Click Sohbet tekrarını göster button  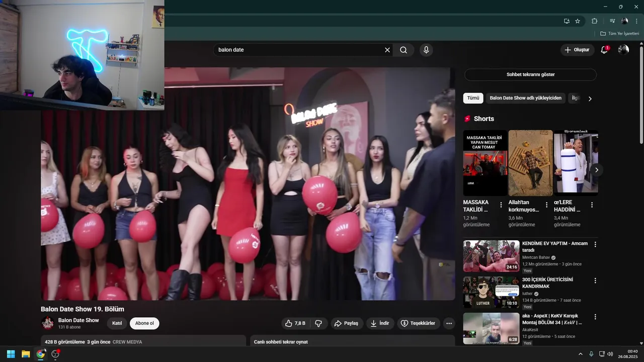pyautogui.click(x=530, y=74)
